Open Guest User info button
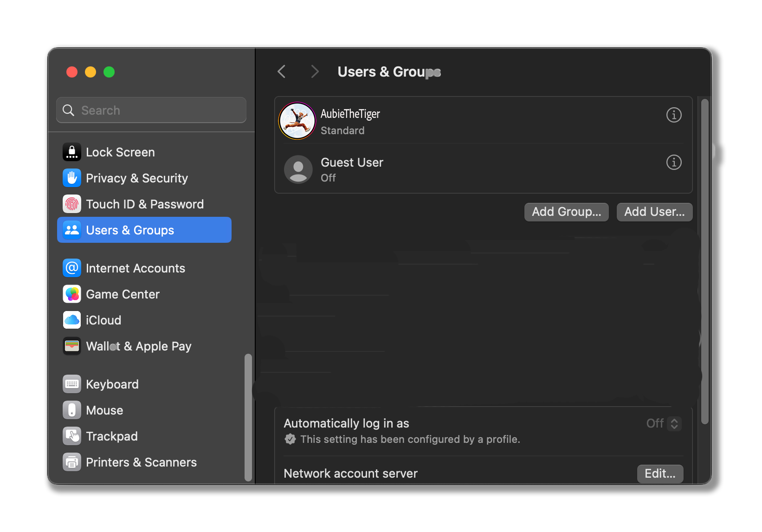Image resolution: width=762 pixels, height=532 pixels. (674, 162)
